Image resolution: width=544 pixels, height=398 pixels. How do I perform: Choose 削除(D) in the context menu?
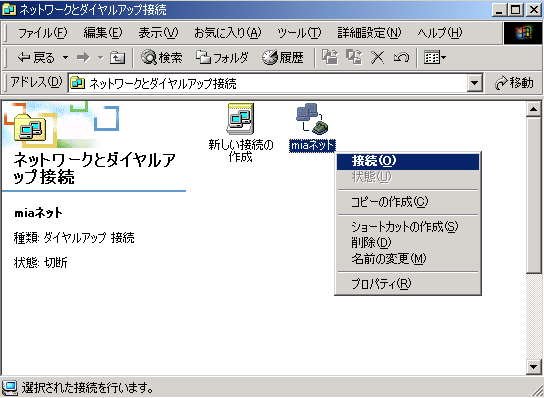point(408,243)
